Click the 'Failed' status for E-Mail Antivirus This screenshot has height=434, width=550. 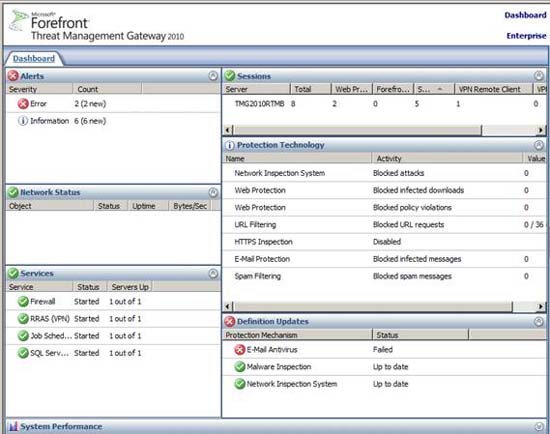(383, 349)
